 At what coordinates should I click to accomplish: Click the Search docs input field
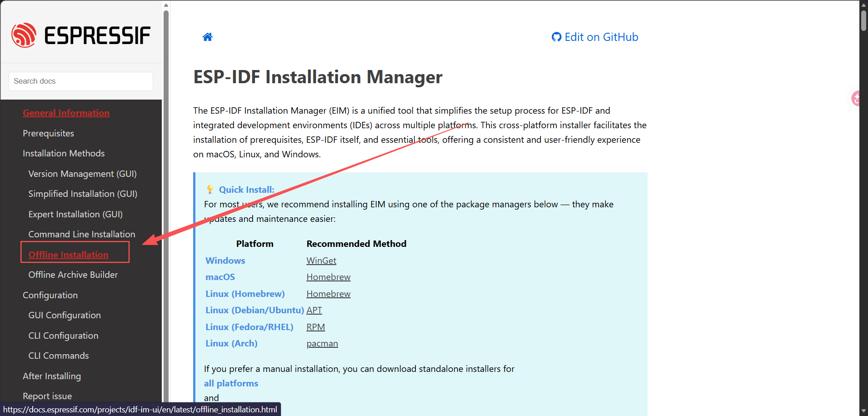[81, 81]
